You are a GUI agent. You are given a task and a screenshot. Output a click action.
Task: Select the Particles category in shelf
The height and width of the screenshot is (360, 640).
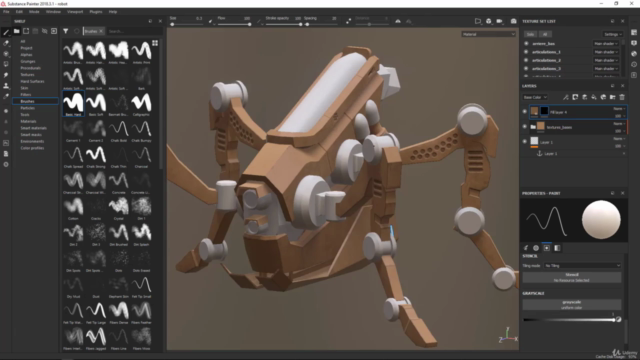(x=28, y=108)
